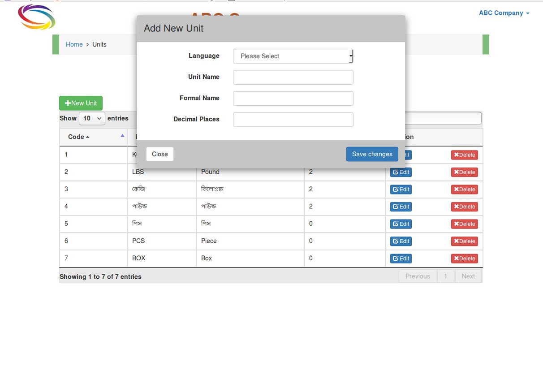Click the table search box
Viewport: 543px width, 392px height.
[x=443, y=118]
